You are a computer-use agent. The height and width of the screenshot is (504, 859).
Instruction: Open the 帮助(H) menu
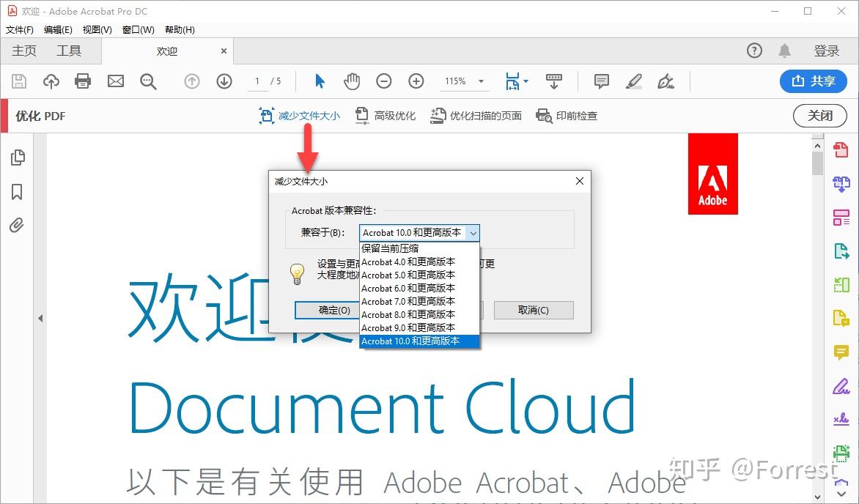coord(180,29)
